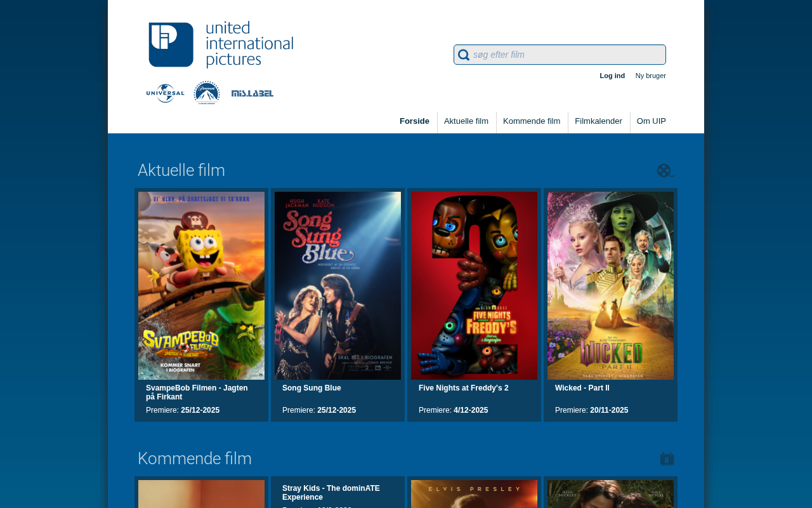The height and width of the screenshot is (508, 812).
Task: Open the Five Nights at Freddy's 2 poster
Action: pos(475,286)
